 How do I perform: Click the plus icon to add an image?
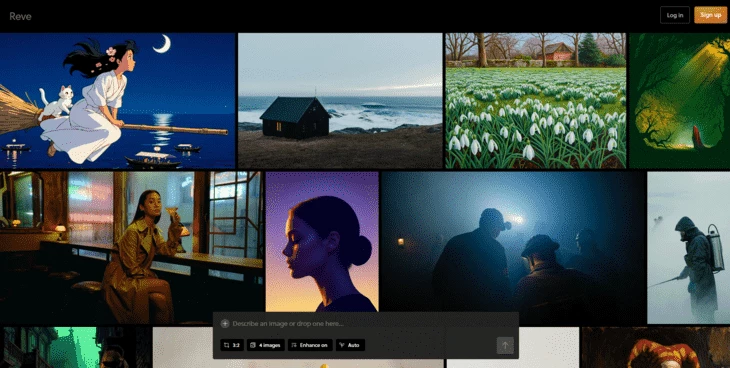[225, 323]
